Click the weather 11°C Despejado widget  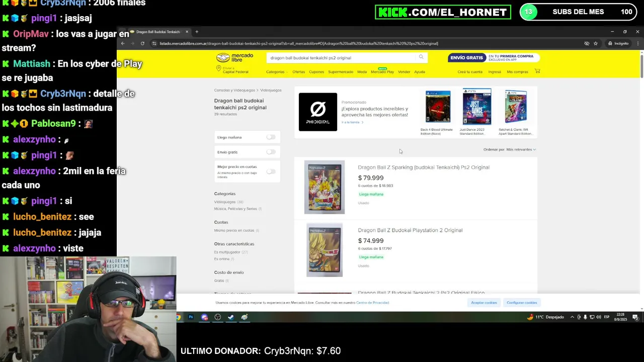545,317
